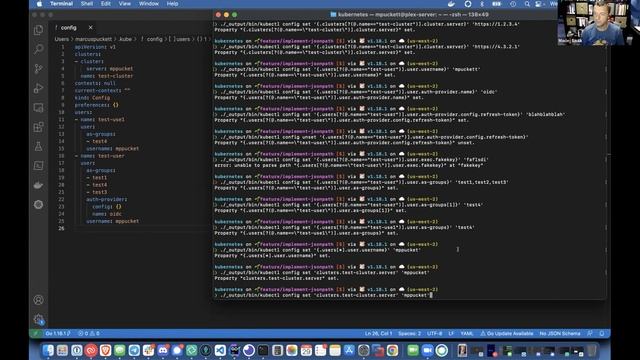Open Visual Studio Code from the Dock

[220, 350]
